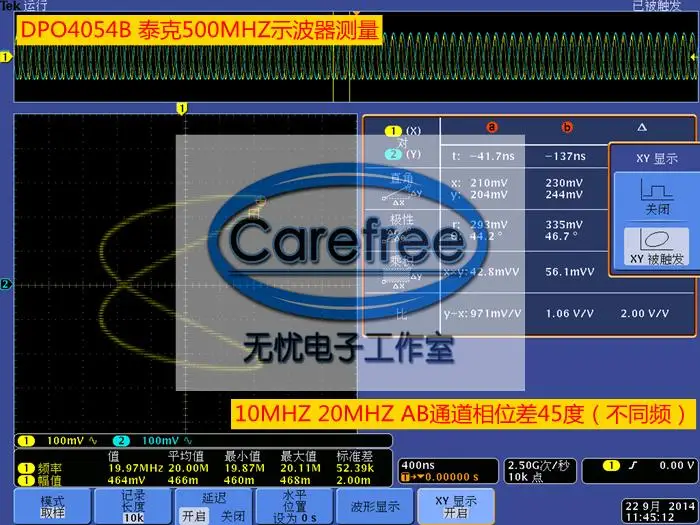Click the ratio delta value 2.00 V/V
Image resolution: width=700 pixels, height=525 pixels.
(645, 314)
